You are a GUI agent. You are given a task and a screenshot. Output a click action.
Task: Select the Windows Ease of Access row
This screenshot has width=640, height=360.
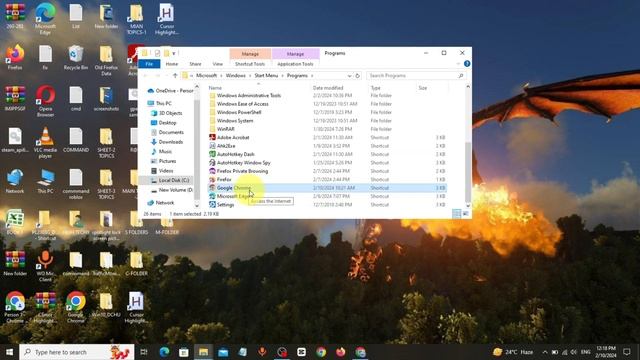click(327, 104)
